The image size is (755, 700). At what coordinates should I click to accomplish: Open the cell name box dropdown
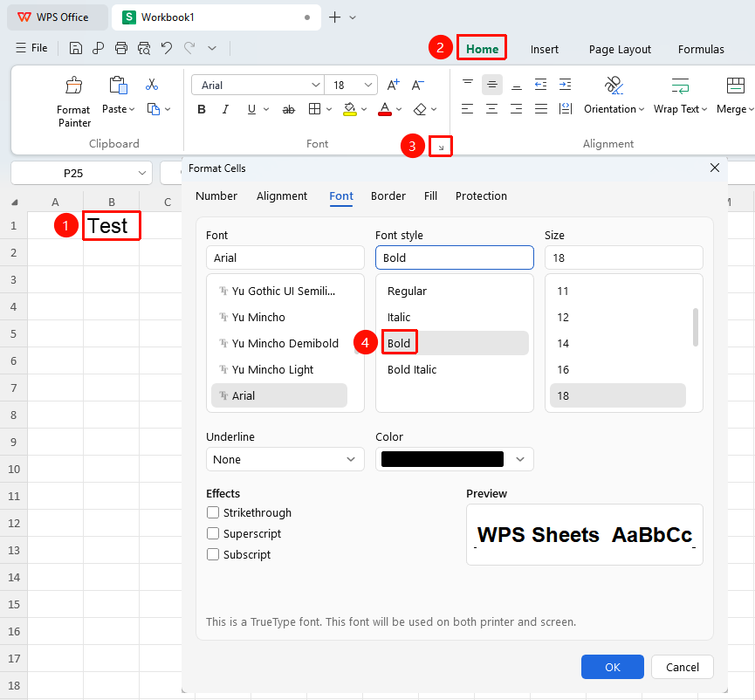141,173
